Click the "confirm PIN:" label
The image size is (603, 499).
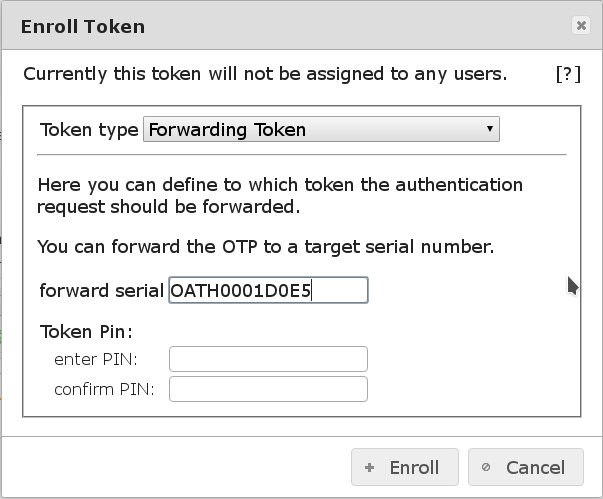[104, 389]
